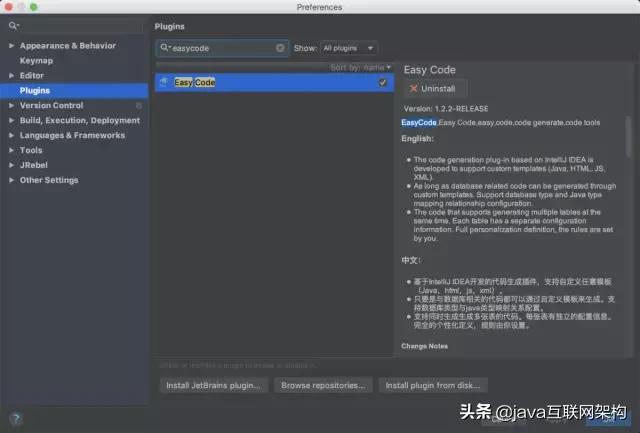640x433 pixels.
Task: Click the Browse repositories button
Action: (323, 385)
